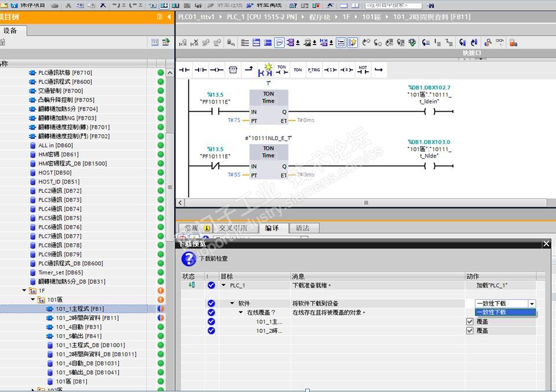The image size is (556, 392).
Task: Select the TON box named #"10111NLD_E_T"
Action: click(x=268, y=162)
